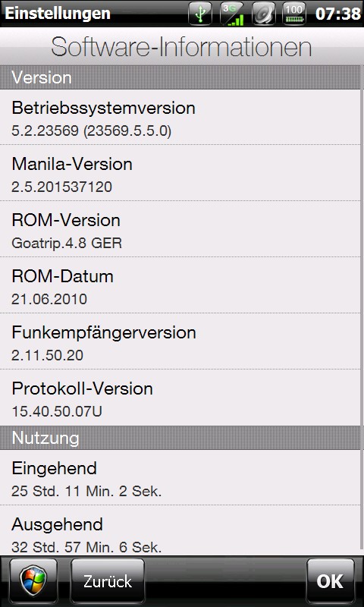Select the Manila-Version entry
Image resolution: width=364 pixels, height=607 pixels.
(180, 173)
